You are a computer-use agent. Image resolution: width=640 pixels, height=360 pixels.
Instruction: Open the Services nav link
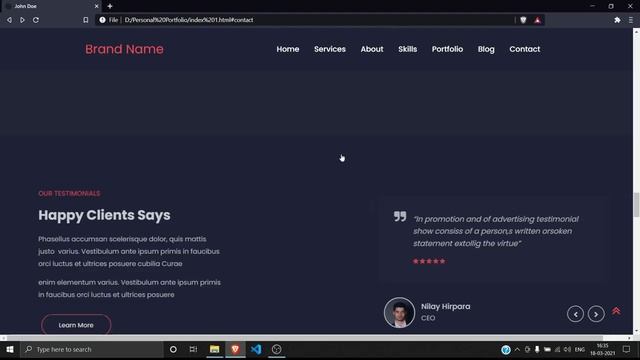coord(330,49)
